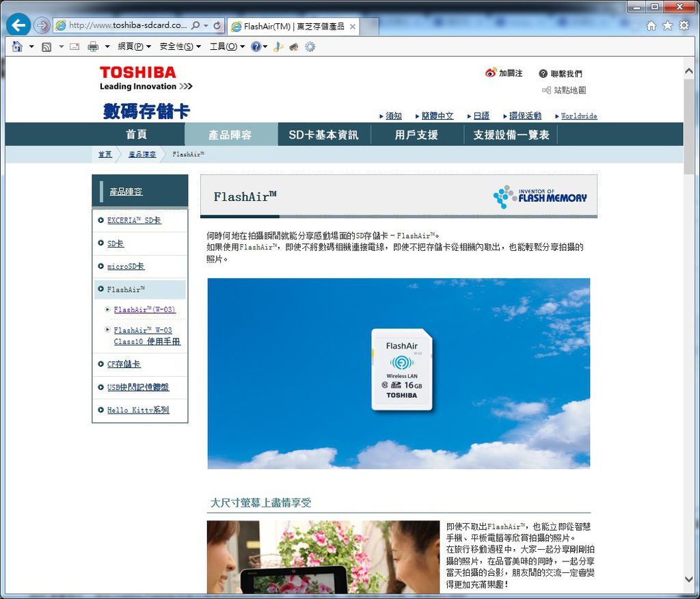Click the address bar URL field
Viewport: 700px width, 599px height.
click(127, 25)
